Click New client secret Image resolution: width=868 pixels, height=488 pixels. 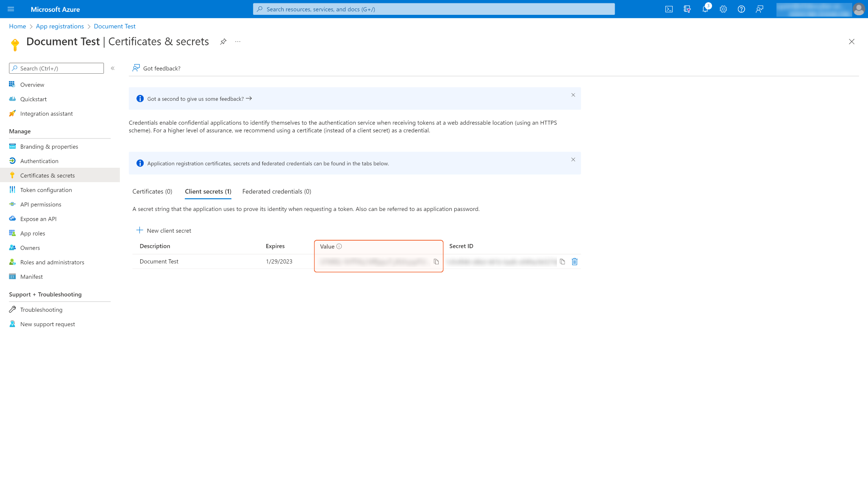pyautogui.click(x=164, y=230)
